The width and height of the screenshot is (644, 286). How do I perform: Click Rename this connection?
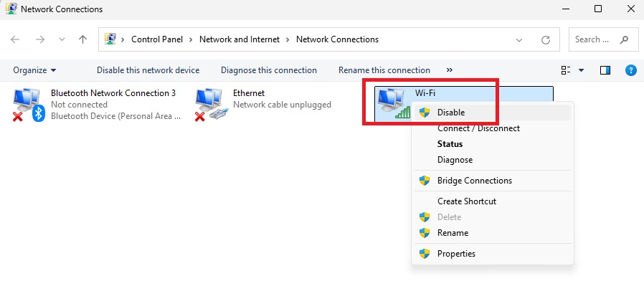[384, 70]
